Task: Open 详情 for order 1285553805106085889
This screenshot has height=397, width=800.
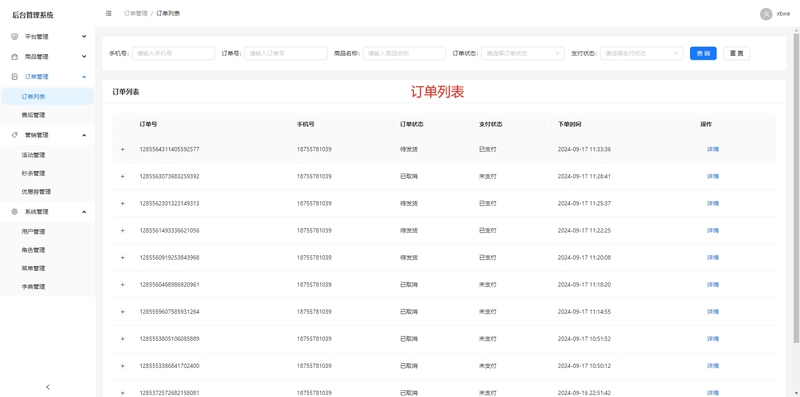Action: pos(713,339)
